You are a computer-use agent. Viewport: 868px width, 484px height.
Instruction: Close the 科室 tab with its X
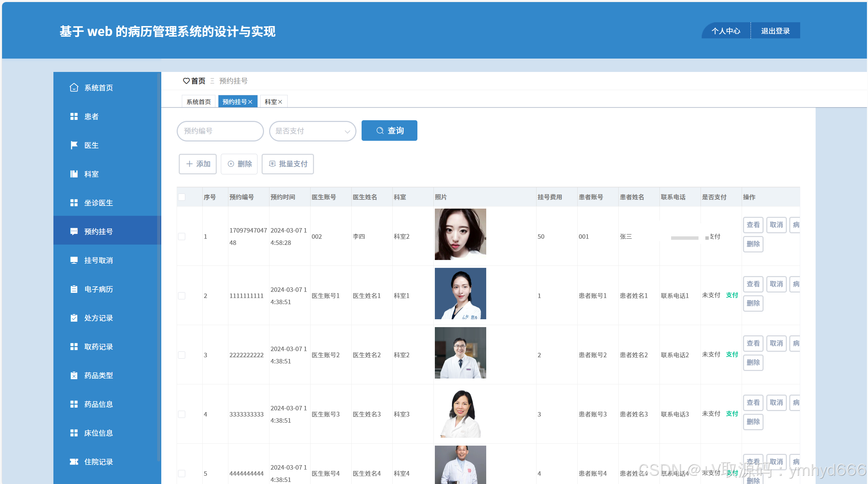tap(280, 102)
